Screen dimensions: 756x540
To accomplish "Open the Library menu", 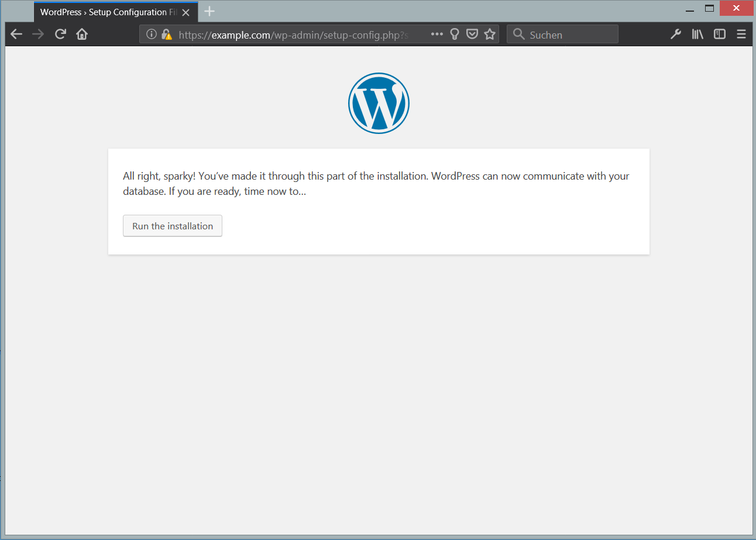I will (x=697, y=35).
